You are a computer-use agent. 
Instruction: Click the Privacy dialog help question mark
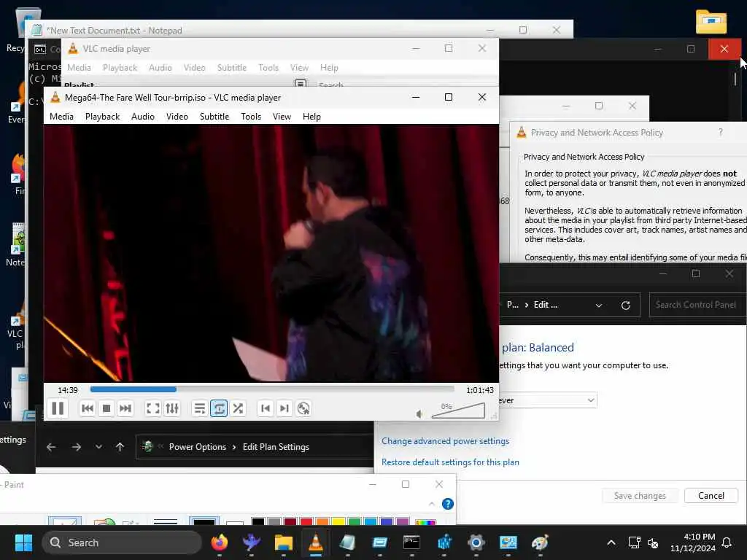point(720,133)
